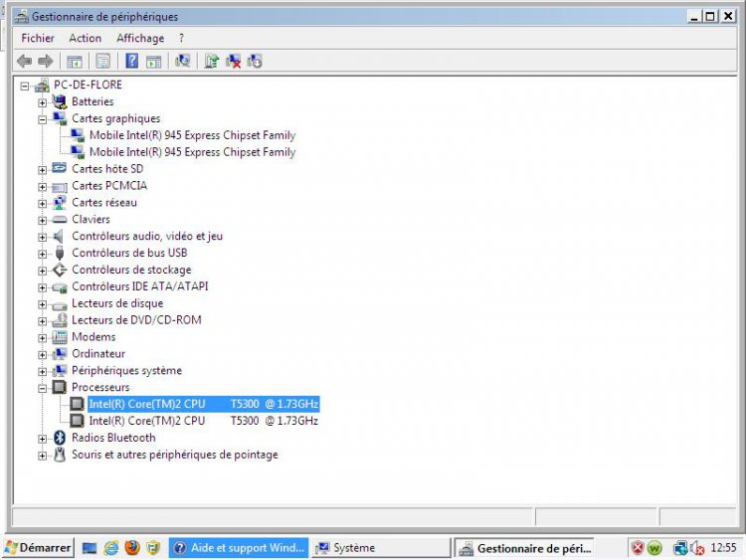Click the volume tray icon
Viewport: 746px width, 560px height.
(x=697, y=548)
